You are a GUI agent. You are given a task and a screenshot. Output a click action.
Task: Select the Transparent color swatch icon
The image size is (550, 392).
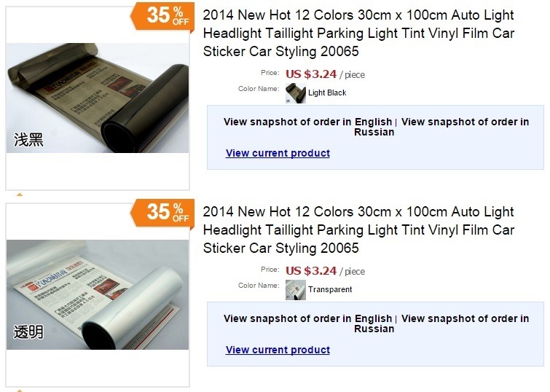pos(295,290)
